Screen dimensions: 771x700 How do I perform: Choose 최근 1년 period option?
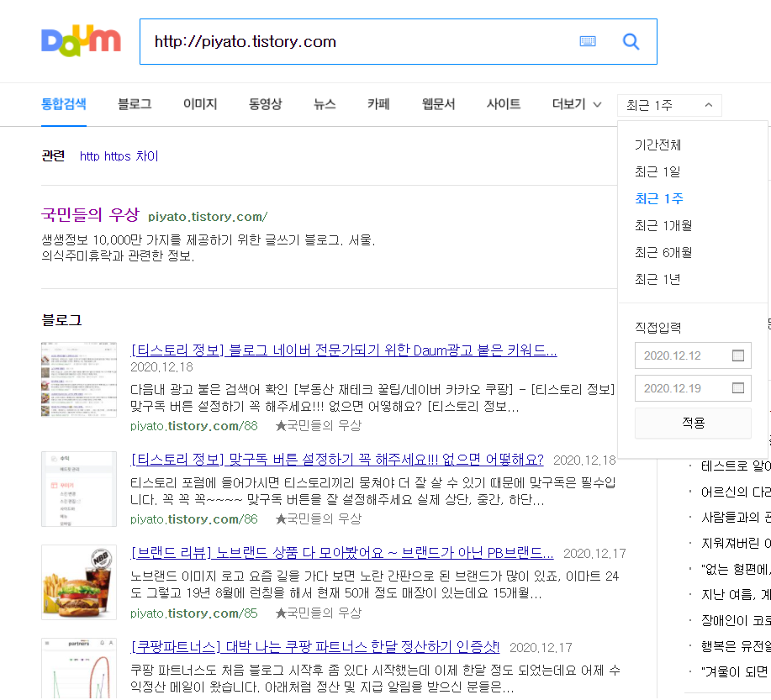pyautogui.click(x=657, y=280)
